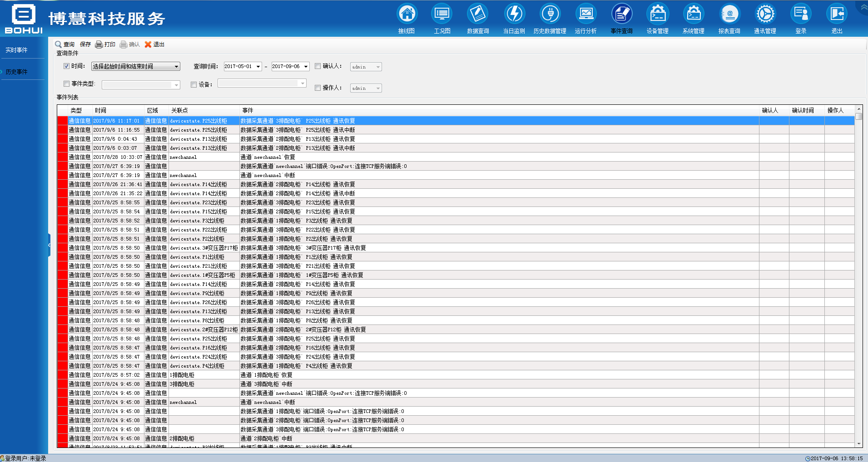
Task: Switch to 实时事件 real-time events tab
Action: tap(17, 50)
